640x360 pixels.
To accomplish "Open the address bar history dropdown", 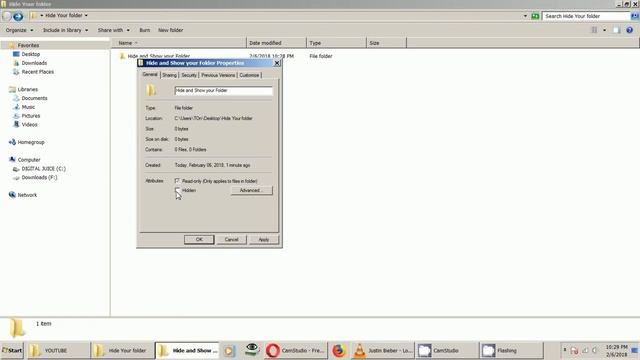I will point(525,16).
